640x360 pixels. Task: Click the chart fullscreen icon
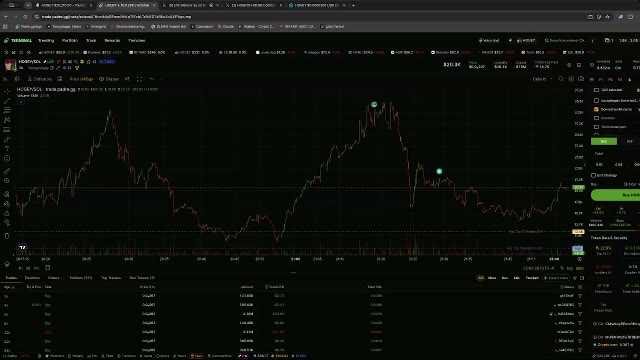(x=139, y=79)
